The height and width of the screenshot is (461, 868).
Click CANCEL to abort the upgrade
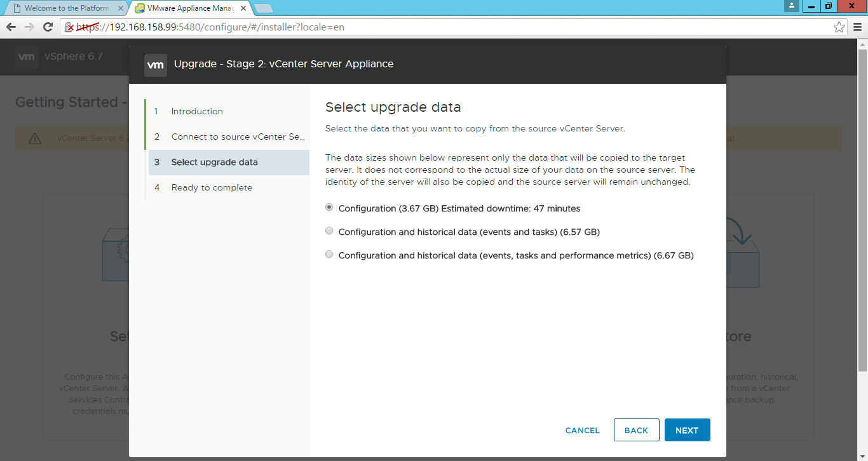pyautogui.click(x=581, y=430)
